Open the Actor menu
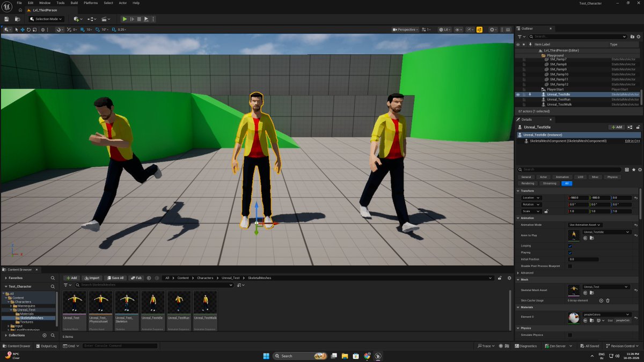Viewport: 644px width, 362px height. [122, 3]
